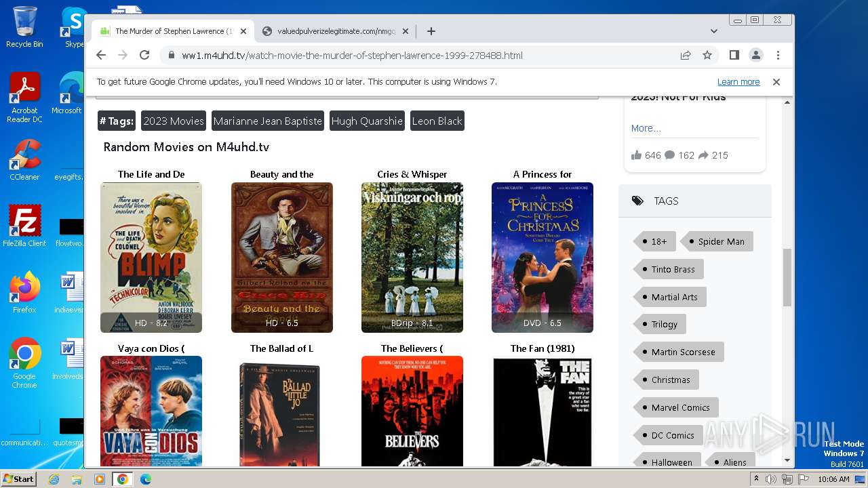
Task: Select the Christmas tag
Action: 666,380
